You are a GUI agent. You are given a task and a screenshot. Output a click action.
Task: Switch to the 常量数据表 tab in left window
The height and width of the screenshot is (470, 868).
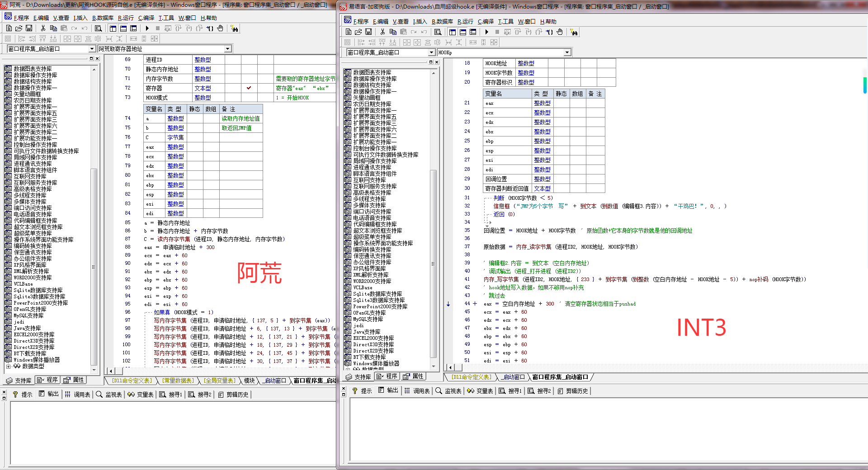tap(178, 381)
